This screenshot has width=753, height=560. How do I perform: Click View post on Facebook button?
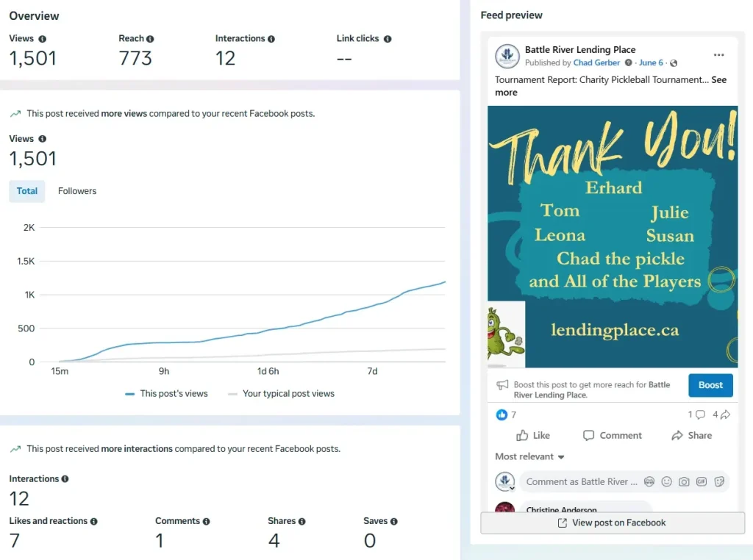click(x=612, y=523)
